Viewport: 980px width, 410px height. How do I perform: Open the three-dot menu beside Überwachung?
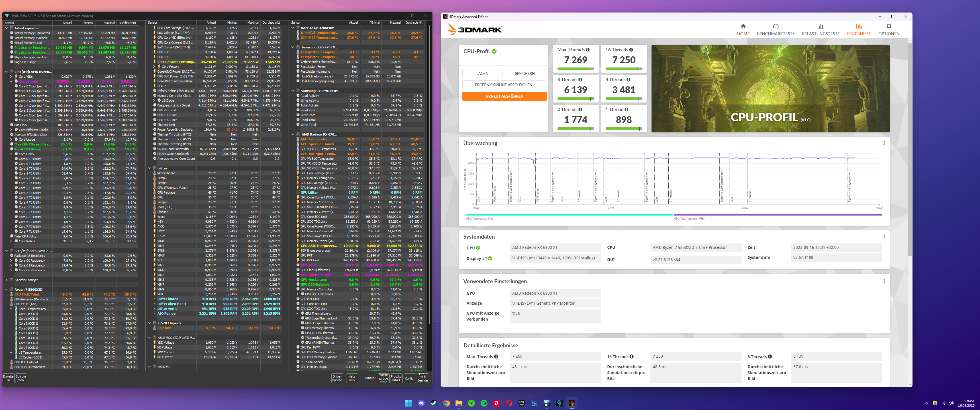coord(884,143)
